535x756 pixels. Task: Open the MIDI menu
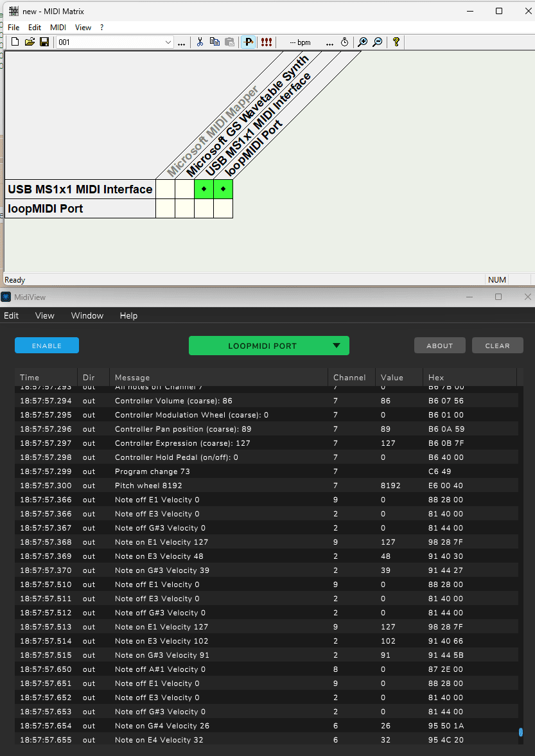pyautogui.click(x=58, y=28)
